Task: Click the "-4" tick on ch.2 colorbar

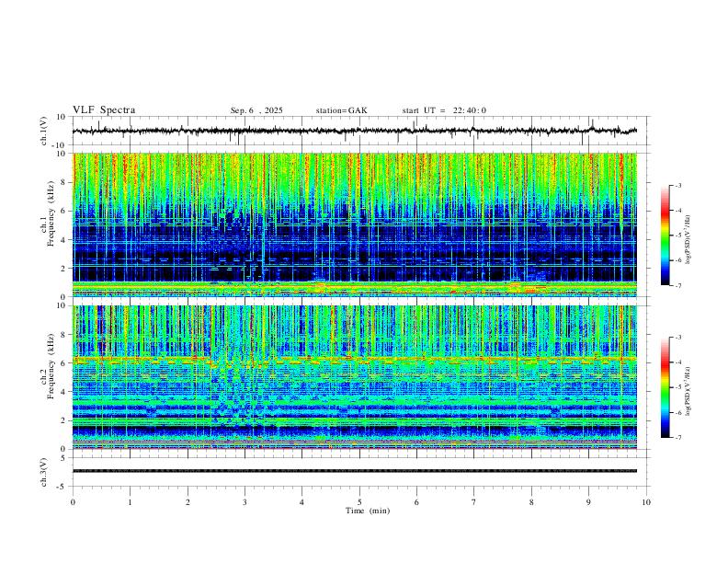Action: click(678, 362)
